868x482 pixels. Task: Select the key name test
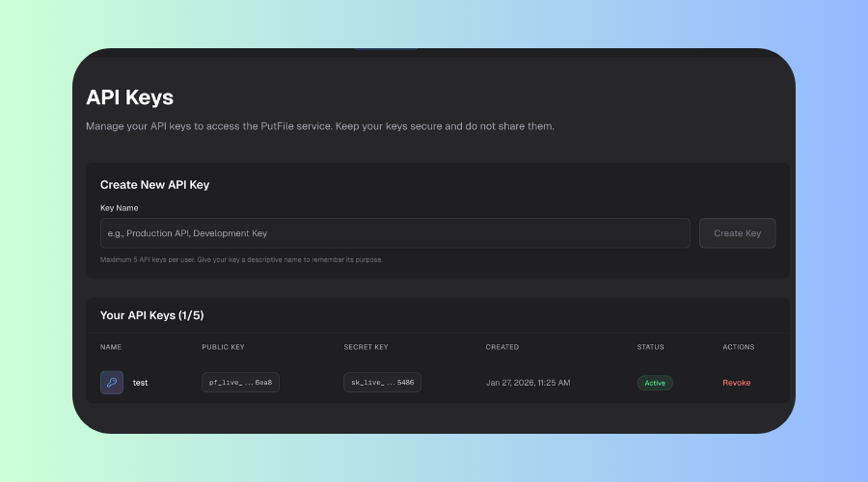click(140, 383)
